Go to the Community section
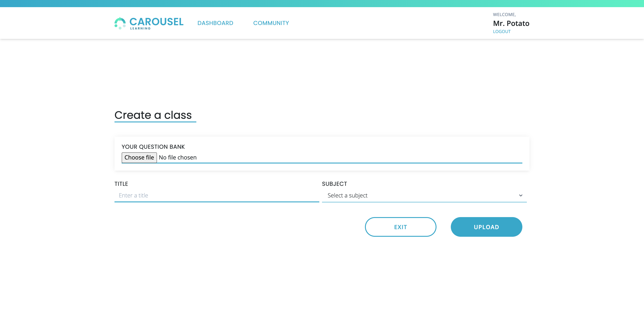Image resolution: width=644 pixels, height=310 pixels. 271,23
